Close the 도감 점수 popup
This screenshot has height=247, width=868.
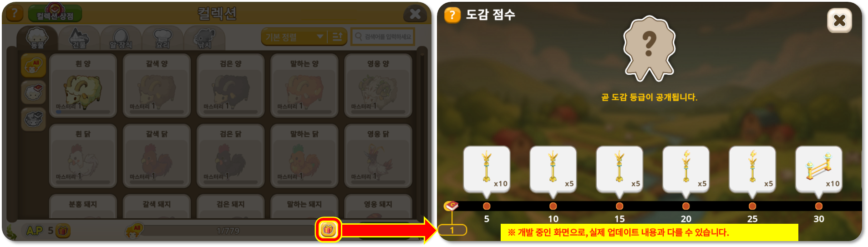pyautogui.click(x=839, y=21)
